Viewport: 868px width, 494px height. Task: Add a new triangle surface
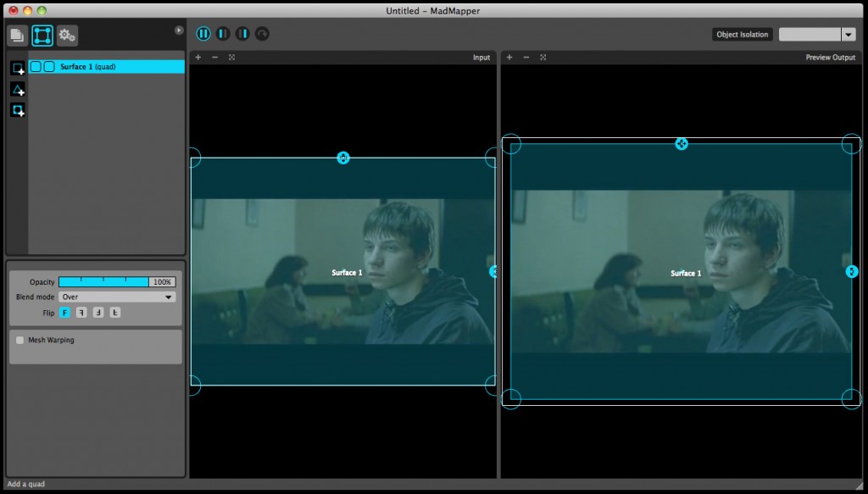point(18,89)
